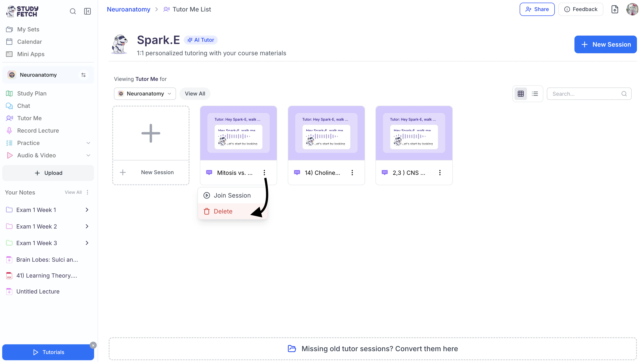The width and height of the screenshot is (644, 362).
Task: Open three-dot menu on 14) Choline session
Action: coord(352,173)
